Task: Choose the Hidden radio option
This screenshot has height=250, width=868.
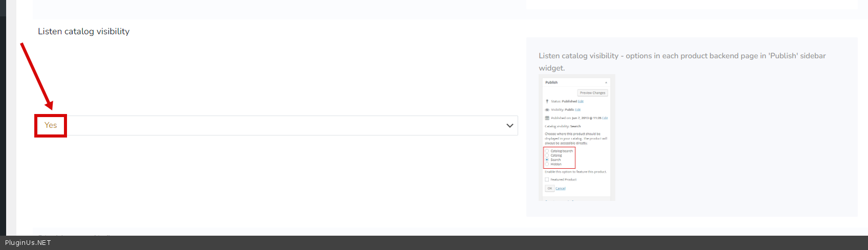Action: coord(547,164)
